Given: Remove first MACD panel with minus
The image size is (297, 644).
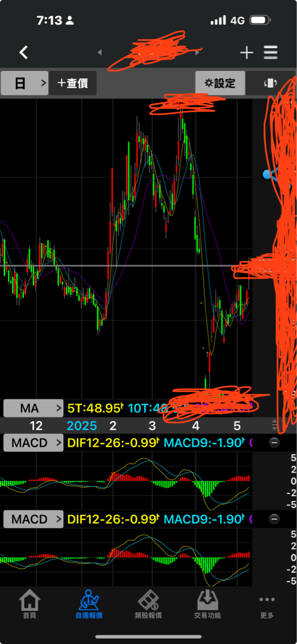Looking at the screenshot, I should [x=274, y=443].
